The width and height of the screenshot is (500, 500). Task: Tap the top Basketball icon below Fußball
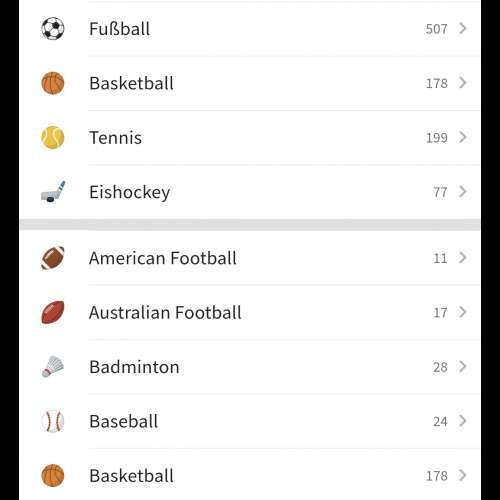pos(53,83)
